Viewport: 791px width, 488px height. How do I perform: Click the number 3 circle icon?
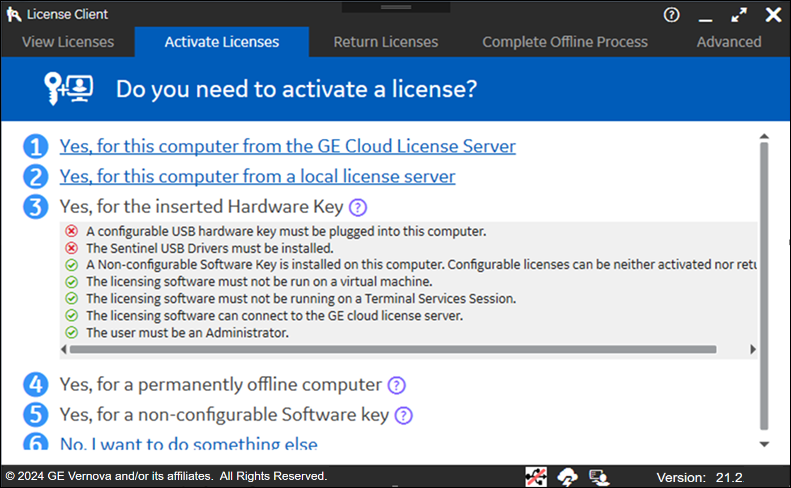[x=35, y=207]
